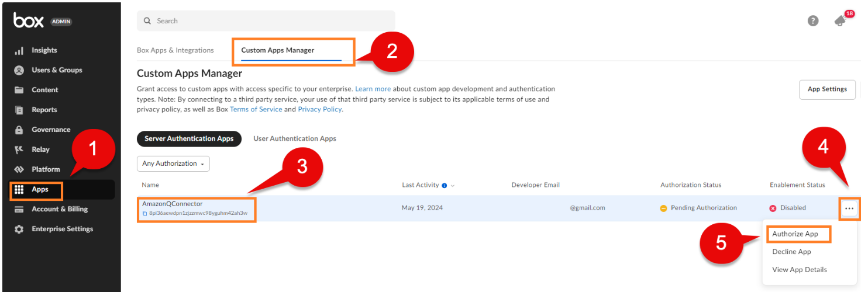Screen dimensions: 868x299
Task: Expand the Any Authorization dropdown
Action: click(173, 164)
